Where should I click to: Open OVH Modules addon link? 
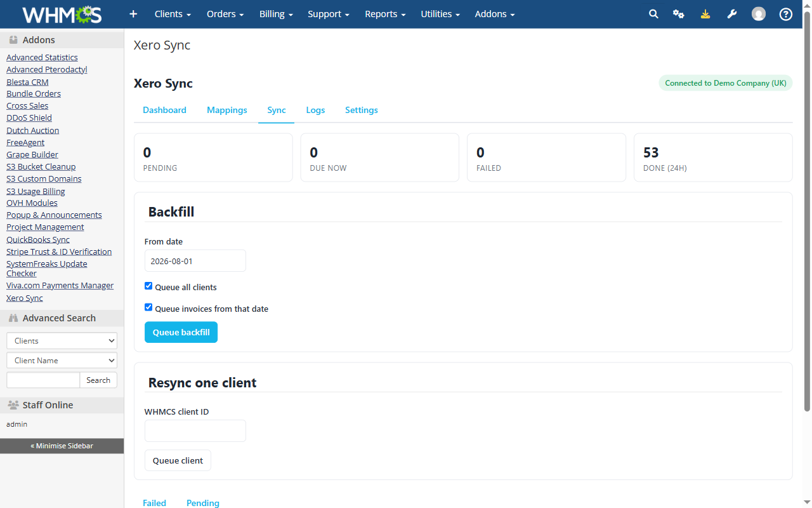click(32, 203)
